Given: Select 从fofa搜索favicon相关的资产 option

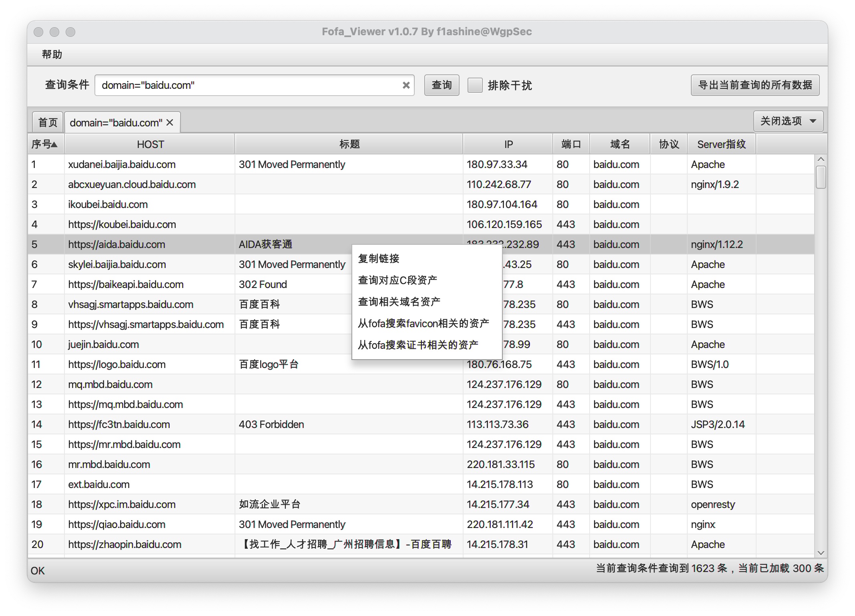Looking at the screenshot, I should [423, 323].
